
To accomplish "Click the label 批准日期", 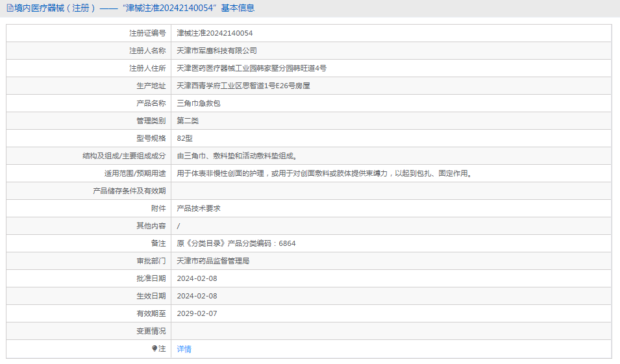I will click(151, 278).
